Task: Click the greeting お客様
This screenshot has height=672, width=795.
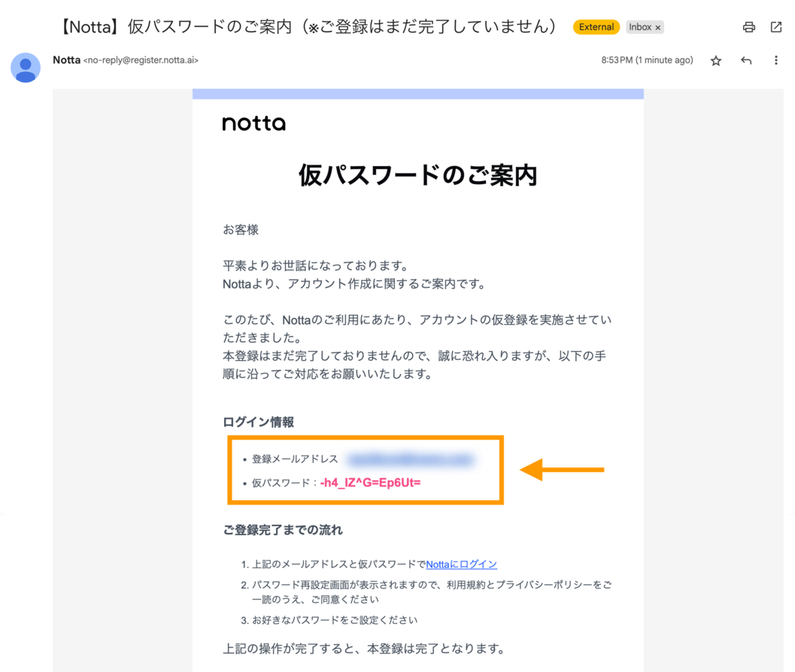Action: tap(241, 229)
